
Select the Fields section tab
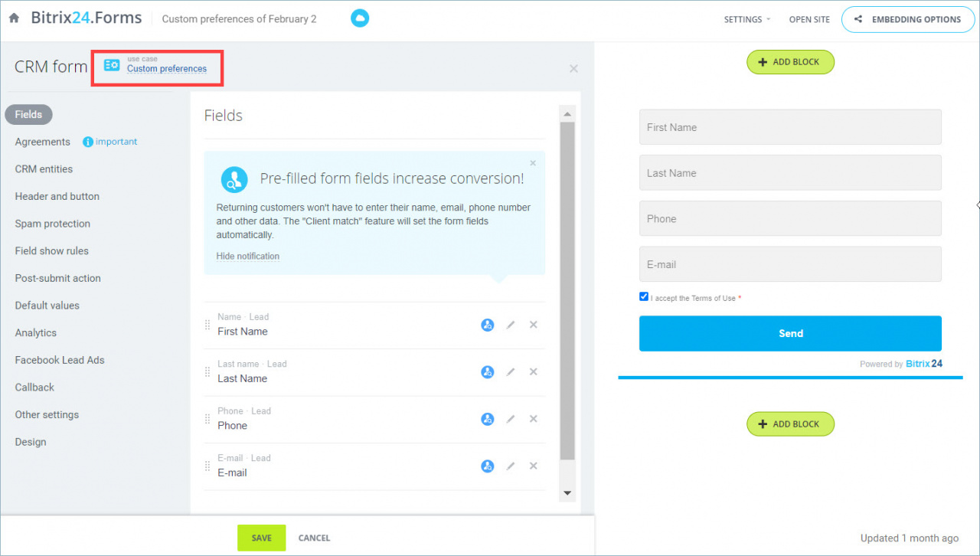point(28,115)
